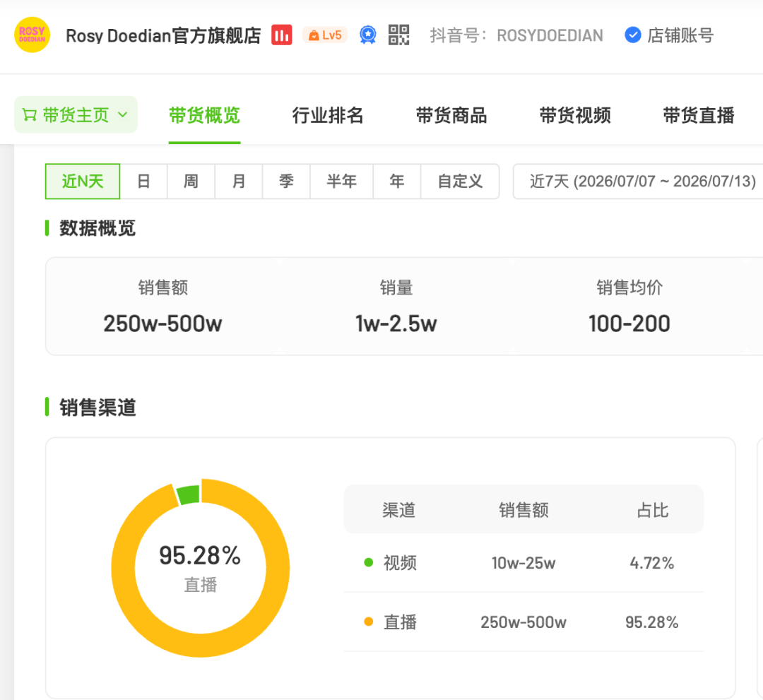Click the Rosy Doedian官方旗舰店 store name
This screenshot has height=700, width=763.
pos(163,35)
